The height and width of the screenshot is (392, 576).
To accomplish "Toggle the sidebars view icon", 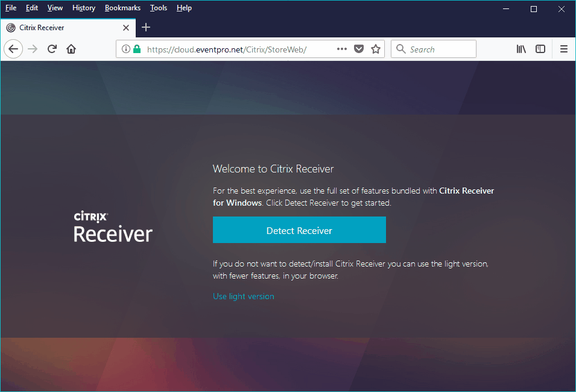I will click(540, 49).
